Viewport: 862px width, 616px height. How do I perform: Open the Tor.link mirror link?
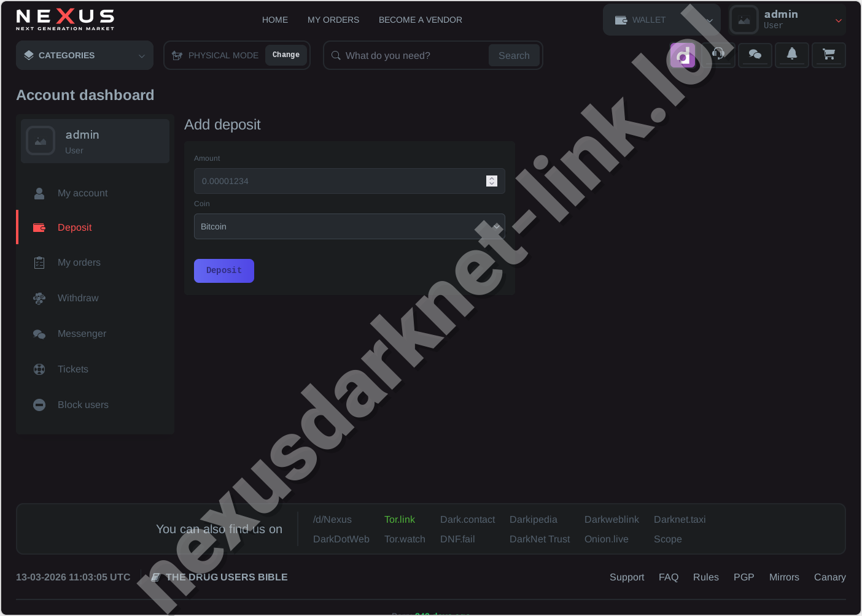[x=400, y=520]
